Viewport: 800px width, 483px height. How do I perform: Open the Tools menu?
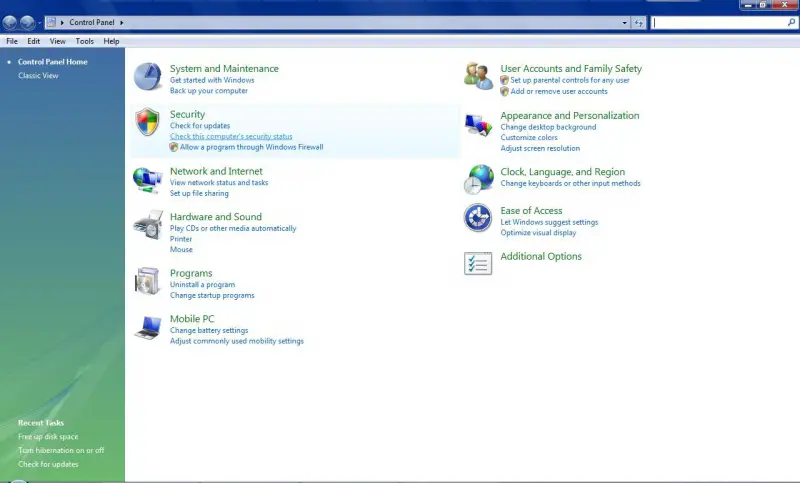pos(85,41)
